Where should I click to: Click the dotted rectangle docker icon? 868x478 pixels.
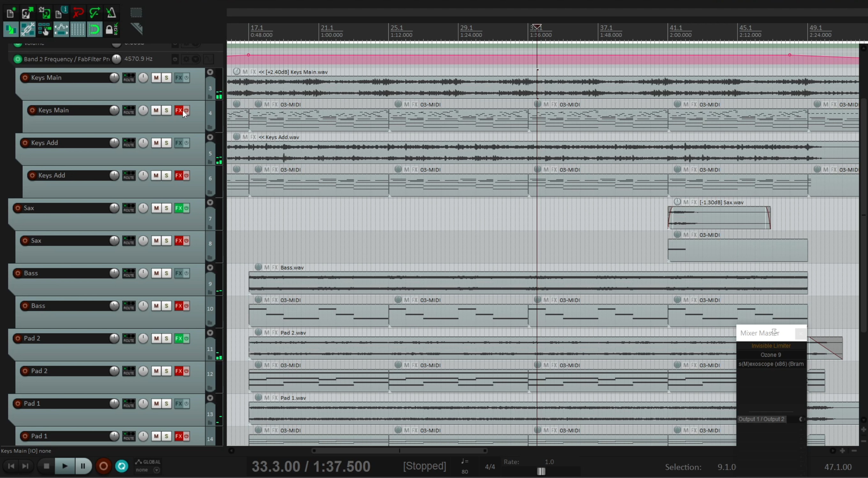coord(136,13)
